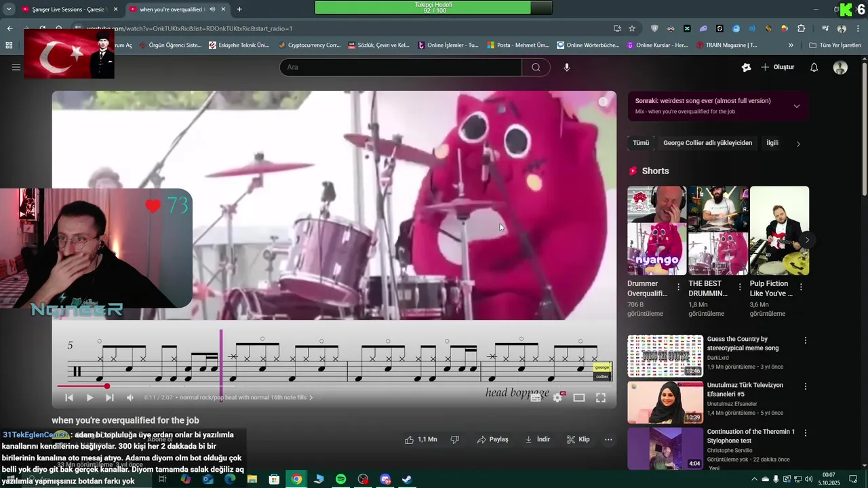Enter fullscreen video mode
The height and width of the screenshot is (488, 868).
pyautogui.click(x=601, y=398)
